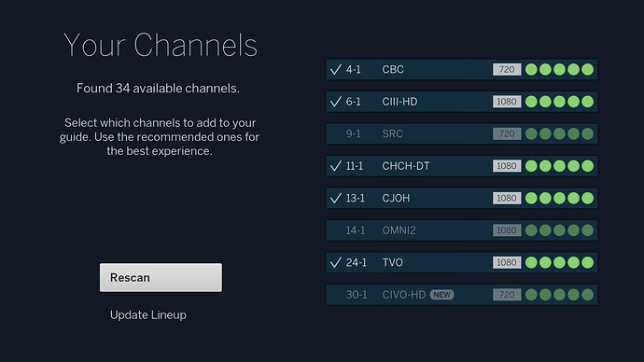The height and width of the screenshot is (362, 644).
Task: Click the Rescan button
Action: (x=161, y=277)
